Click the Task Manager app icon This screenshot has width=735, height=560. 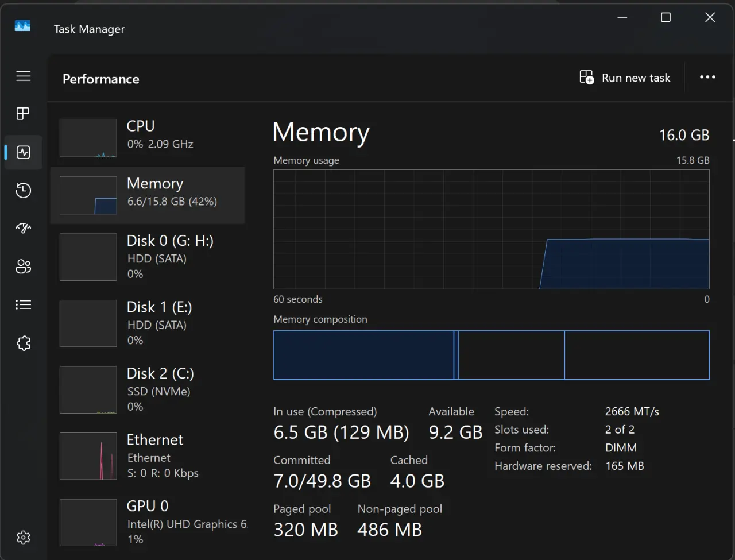[x=22, y=26]
